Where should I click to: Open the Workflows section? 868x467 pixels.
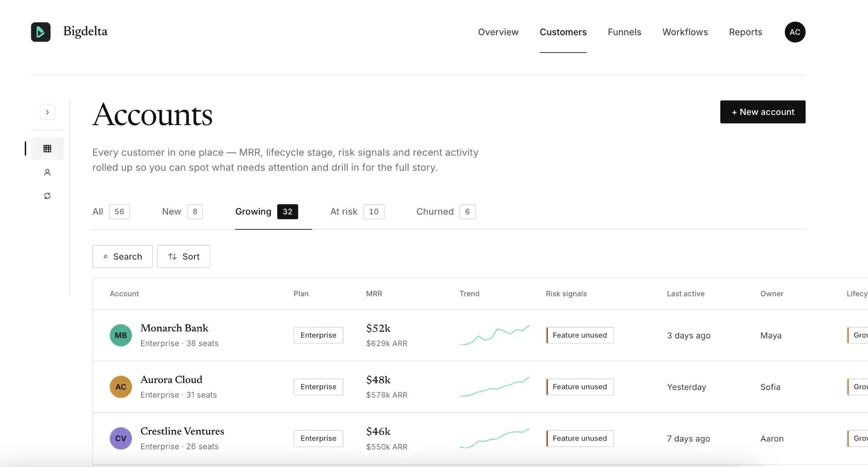point(685,32)
